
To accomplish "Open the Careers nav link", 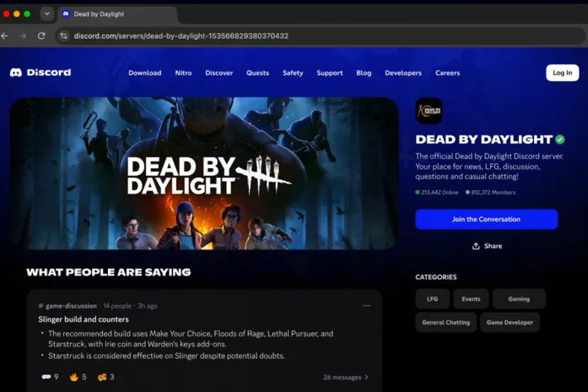I will (448, 73).
